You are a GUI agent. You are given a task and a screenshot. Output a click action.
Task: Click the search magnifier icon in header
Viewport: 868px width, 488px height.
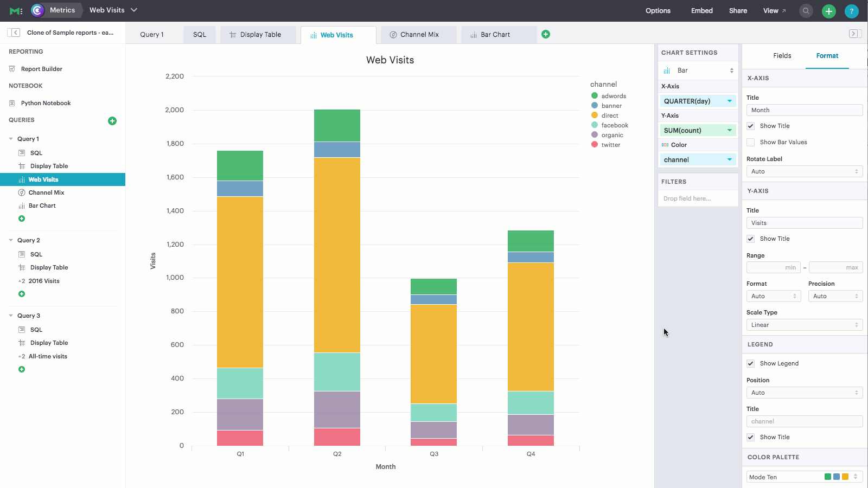coord(806,11)
